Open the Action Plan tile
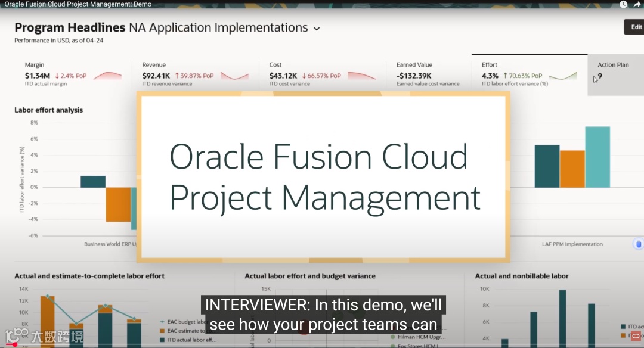644x348 pixels. [615, 74]
